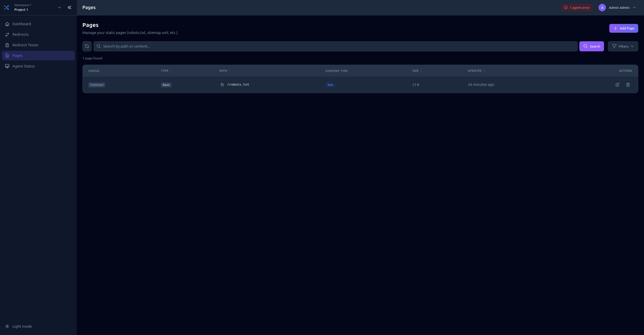Collapse the sidebar with double-chevron icon
644x335 pixels.
(x=69, y=8)
